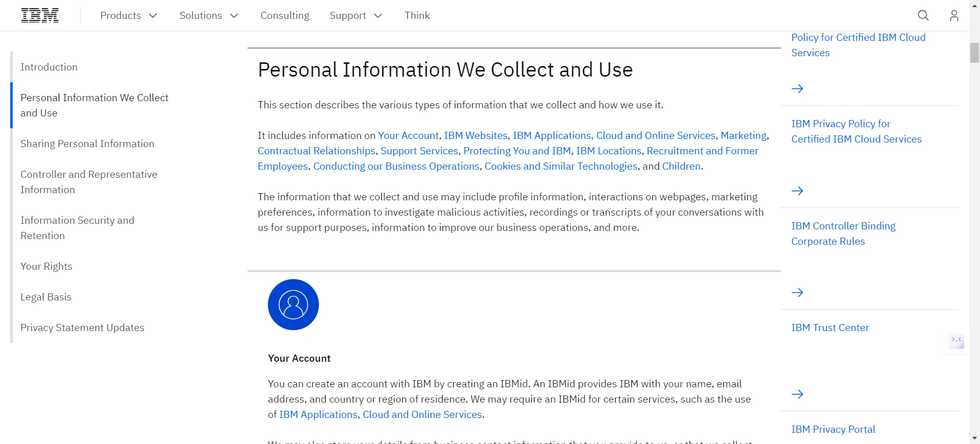Jump to Your Rights section
The width and height of the screenshot is (980, 444).
(46, 266)
